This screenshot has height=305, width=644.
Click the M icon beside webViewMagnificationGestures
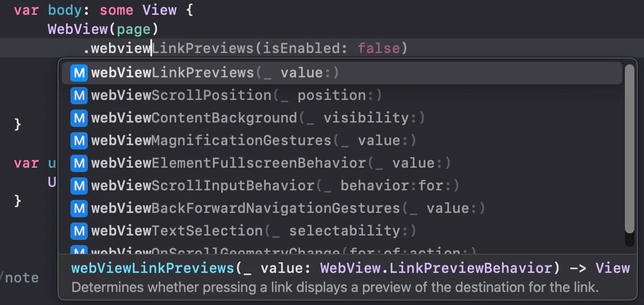pos(79,141)
